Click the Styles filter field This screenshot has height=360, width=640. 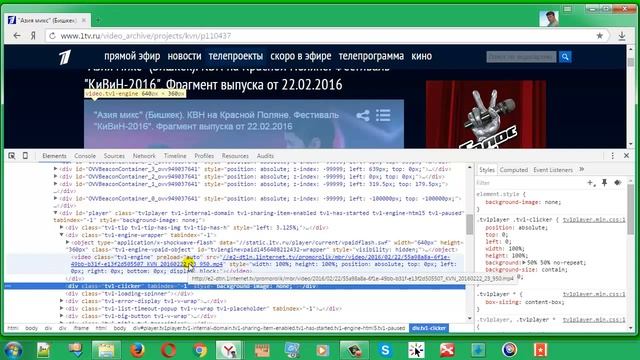[530, 183]
